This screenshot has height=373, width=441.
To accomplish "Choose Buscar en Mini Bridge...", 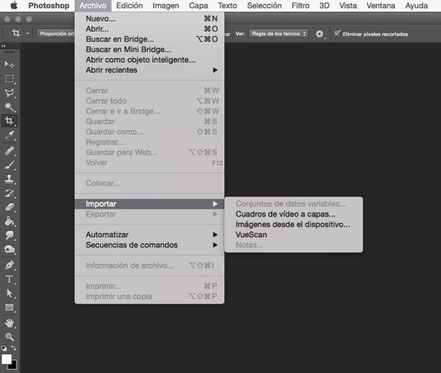I will [150, 49].
